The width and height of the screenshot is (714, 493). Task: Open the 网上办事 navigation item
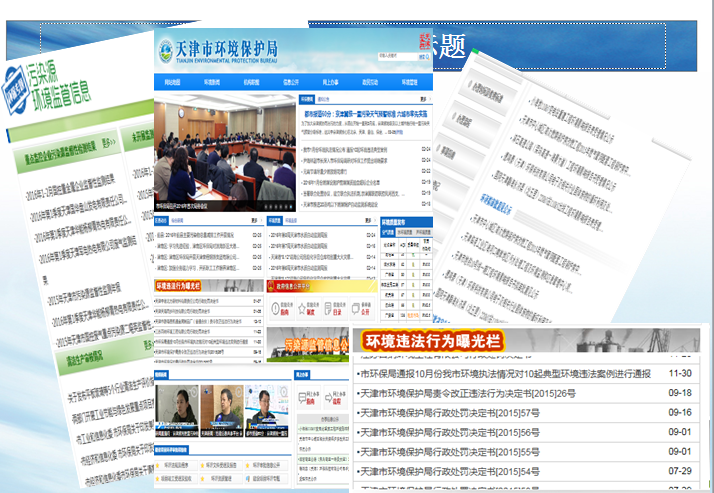(331, 82)
